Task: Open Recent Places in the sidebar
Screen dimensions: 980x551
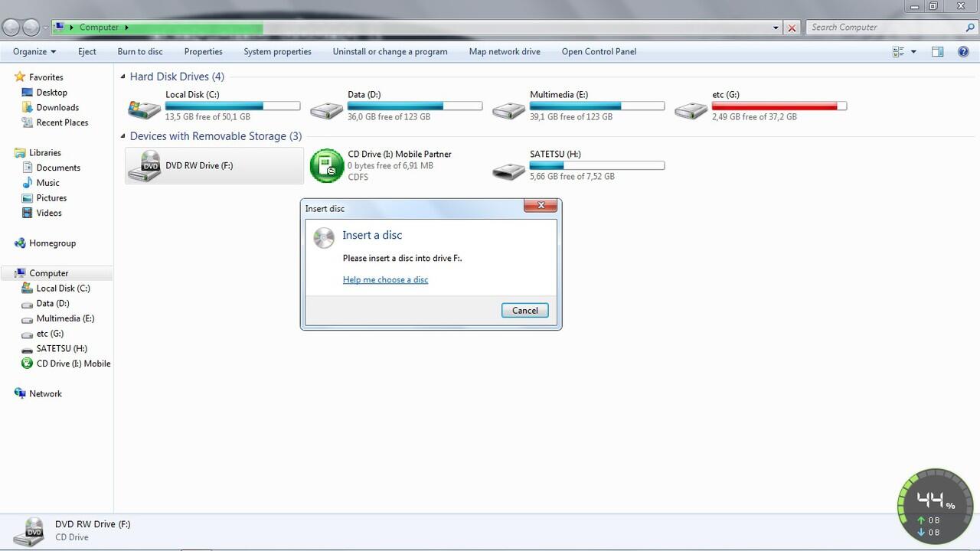Action: click(x=62, y=122)
